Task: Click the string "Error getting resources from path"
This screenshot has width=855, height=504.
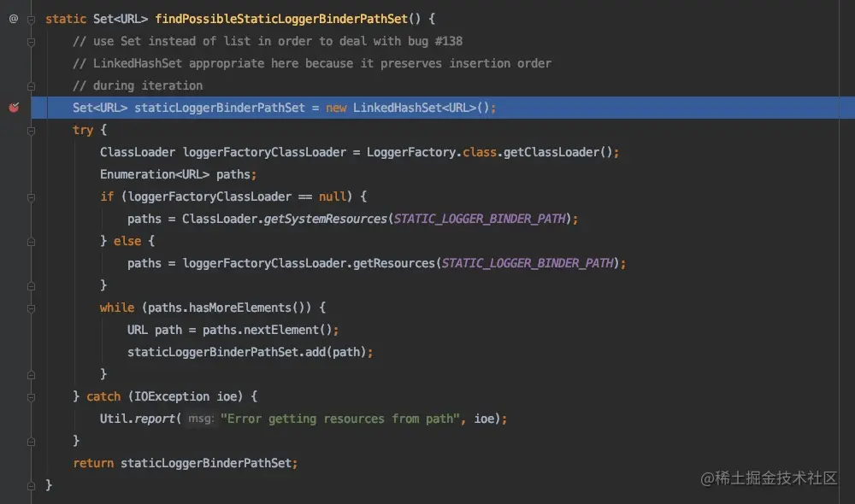Action: [340, 419]
